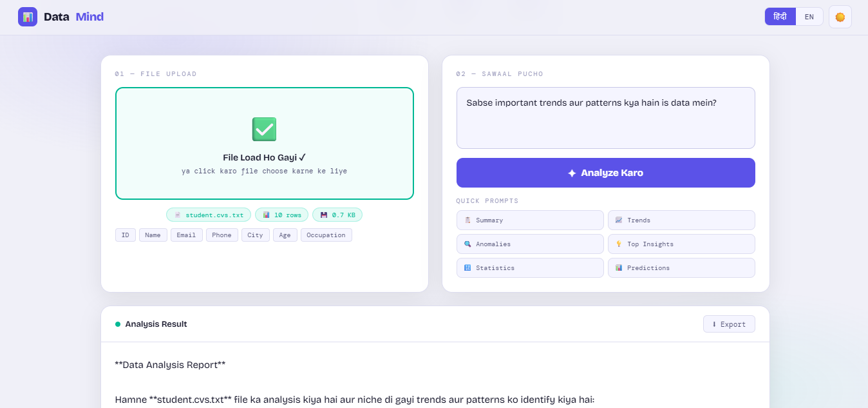Click the 10 rows chip
This screenshot has width=868, height=408.
click(x=281, y=215)
